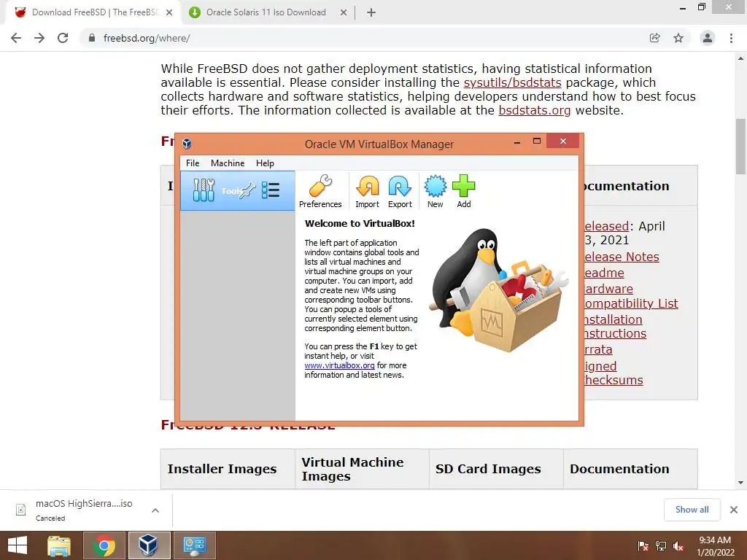
Task: Click the green Add machine icon
Action: 463,187
